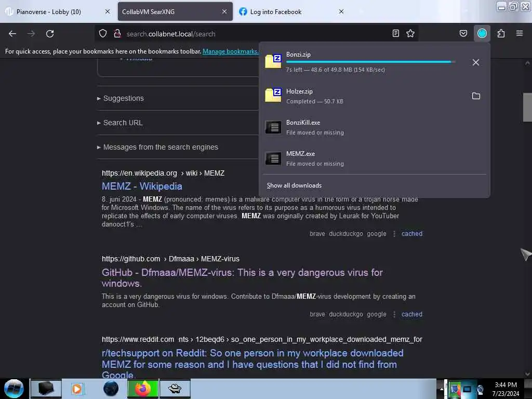This screenshot has height=399, width=532.
Task: Click the Holzer.zip file icon
Action: tap(273, 95)
